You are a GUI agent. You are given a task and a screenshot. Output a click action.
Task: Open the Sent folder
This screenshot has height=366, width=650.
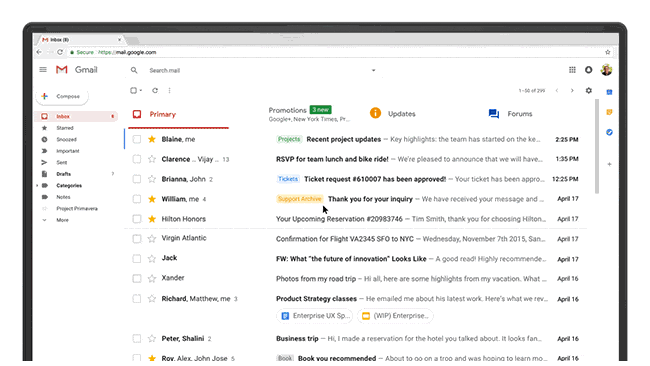coord(61,162)
